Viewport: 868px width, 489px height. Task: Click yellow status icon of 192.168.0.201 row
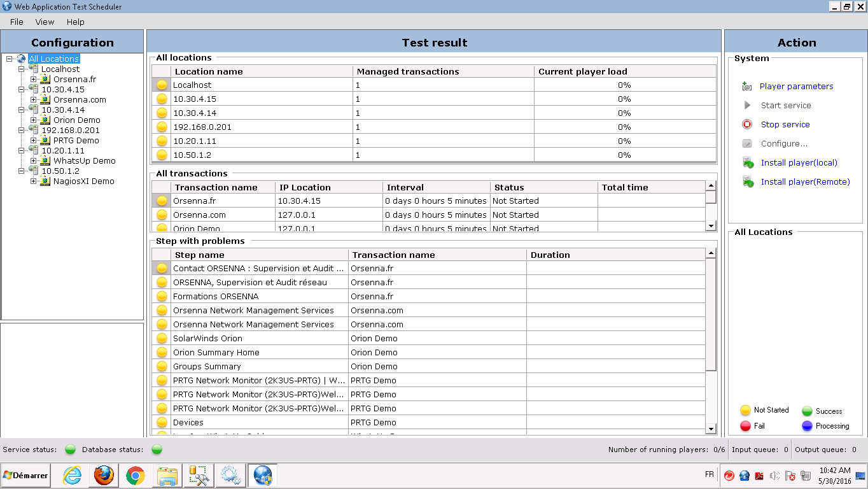(x=162, y=127)
